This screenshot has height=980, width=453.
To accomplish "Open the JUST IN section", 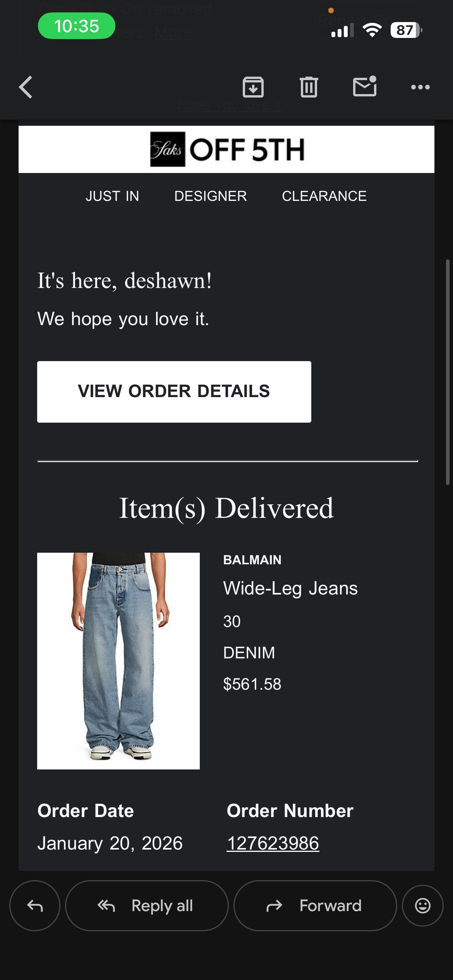I will 112,196.
